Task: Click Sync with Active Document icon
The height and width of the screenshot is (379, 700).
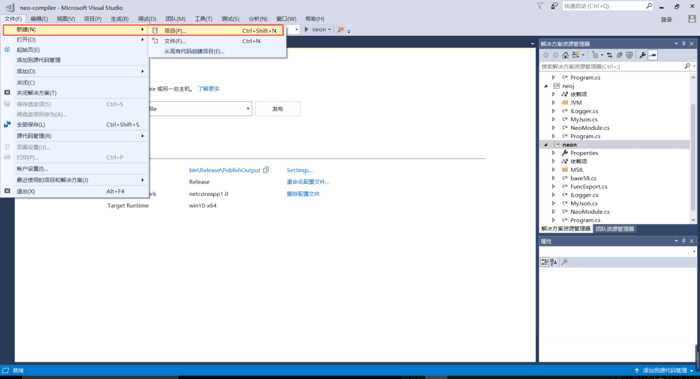Action: point(609,55)
